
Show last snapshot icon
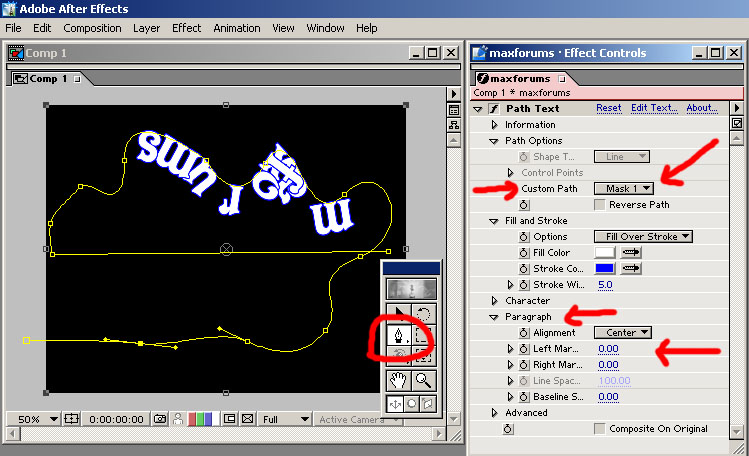click(178, 419)
